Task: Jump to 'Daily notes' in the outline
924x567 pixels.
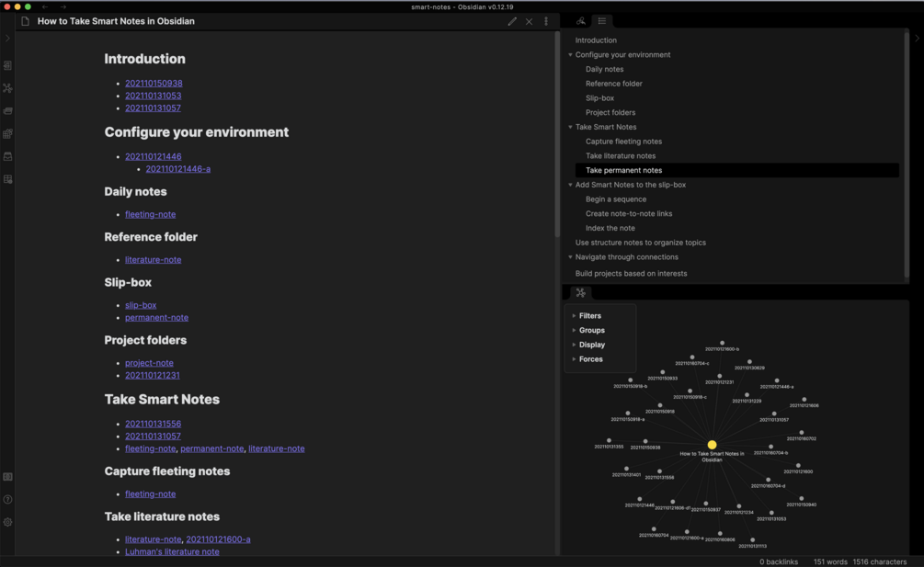Action: point(605,70)
